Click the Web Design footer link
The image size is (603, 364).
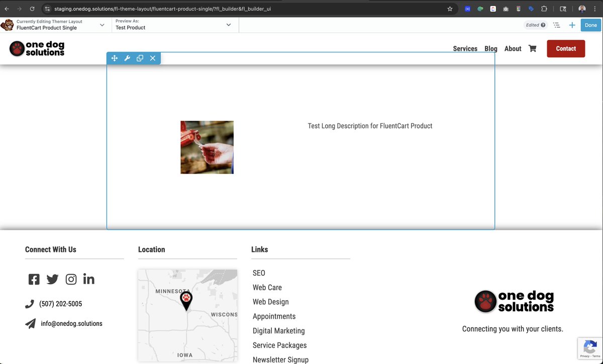click(271, 302)
